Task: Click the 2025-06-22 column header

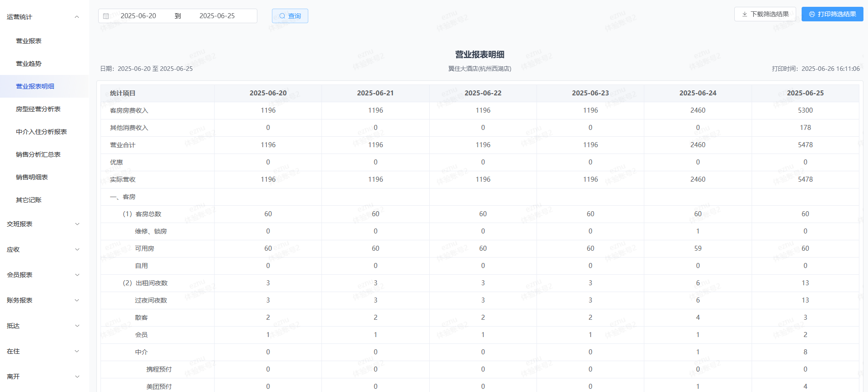Action: tap(483, 93)
